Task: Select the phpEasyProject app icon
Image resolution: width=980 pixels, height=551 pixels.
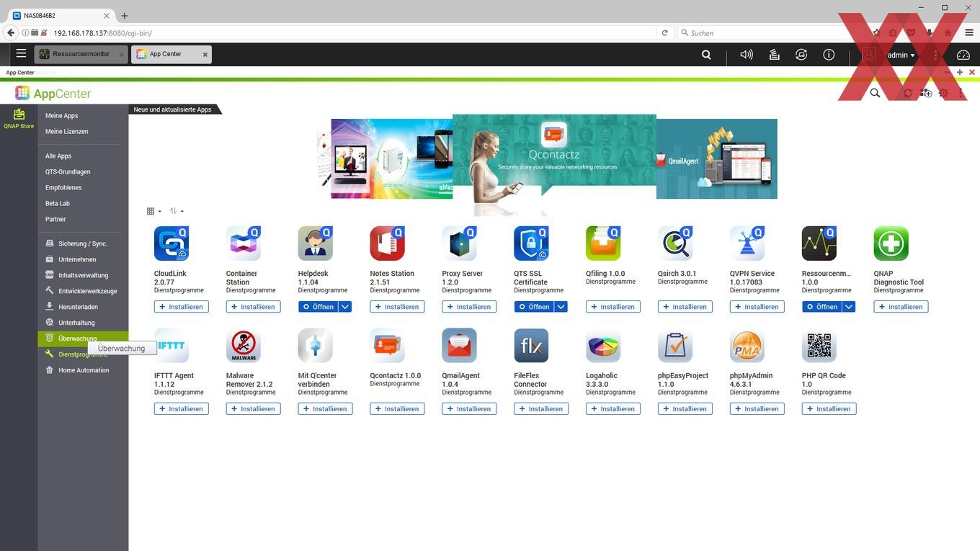Action: [676, 346]
